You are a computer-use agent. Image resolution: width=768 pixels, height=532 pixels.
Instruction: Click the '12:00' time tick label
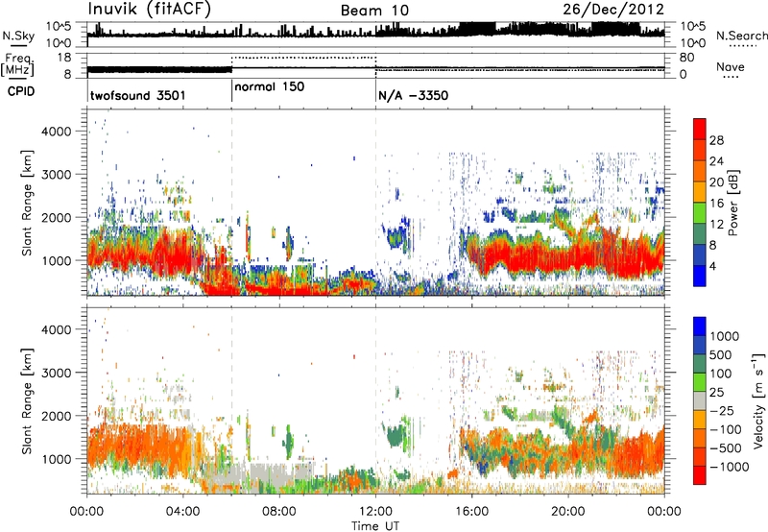coord(375,512)
